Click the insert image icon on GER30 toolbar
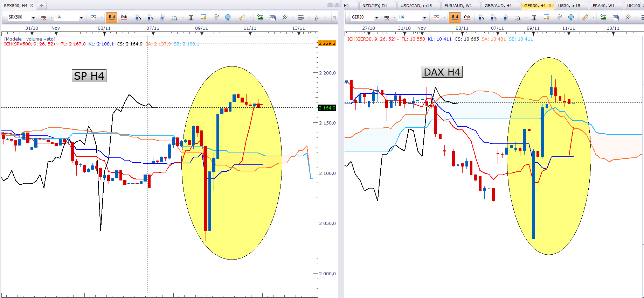Image resolution: width=644 pixels, height=298 pixels. point(603,17)
